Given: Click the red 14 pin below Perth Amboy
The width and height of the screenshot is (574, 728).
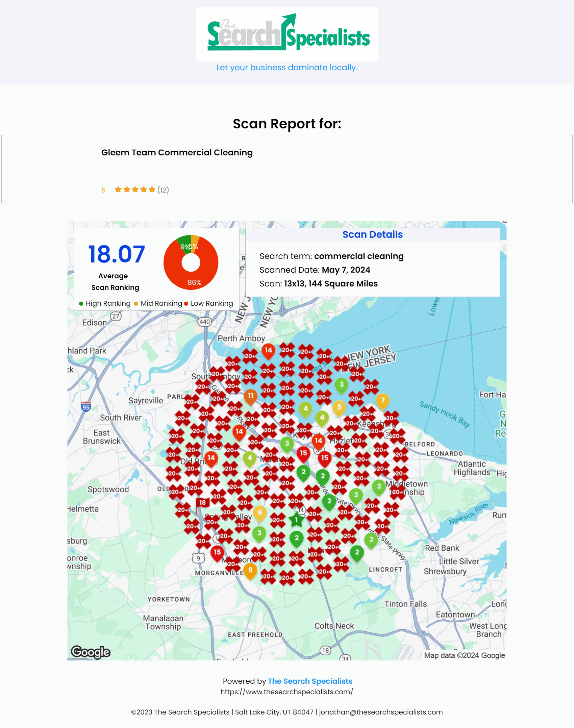Looking at the screenshot, I should [268, 350].
